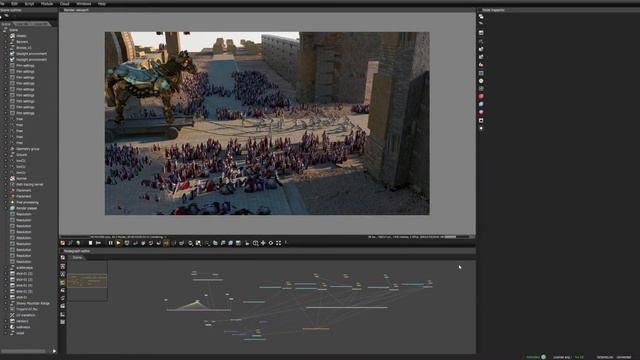This screenshot has width=640, height=360.
Task: Click the red sphere icon in node inspector column
Action: point(481,96)
